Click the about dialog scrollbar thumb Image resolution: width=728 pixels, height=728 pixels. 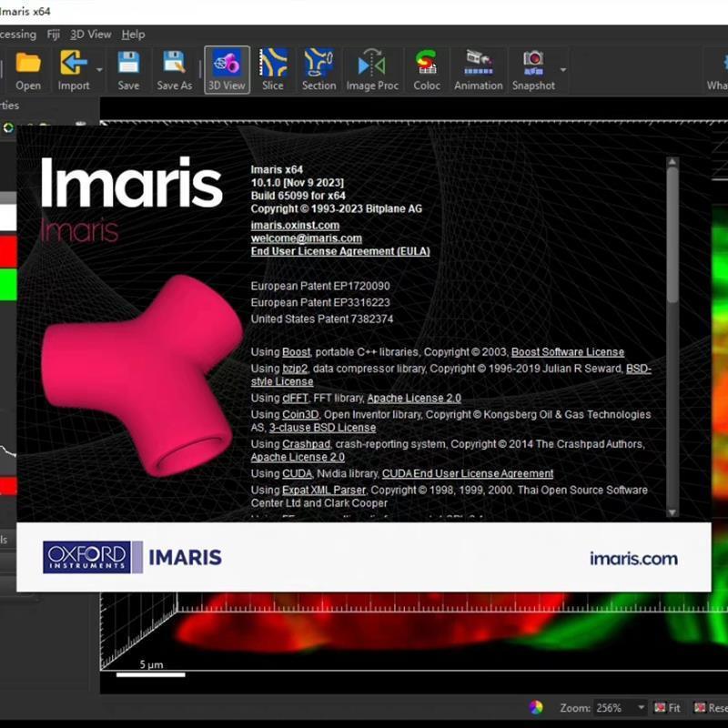pyautogui.click(x=672, y=236)
